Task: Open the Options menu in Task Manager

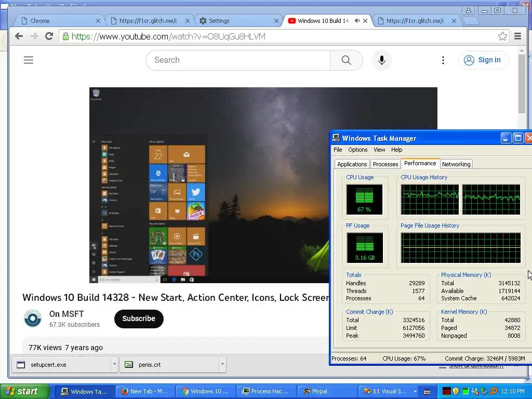Action: [357, 150]
